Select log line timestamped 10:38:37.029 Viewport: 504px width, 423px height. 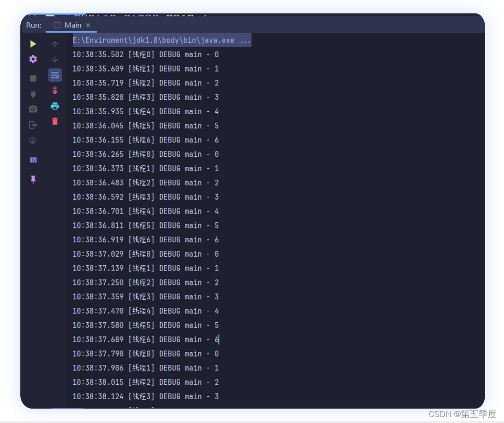click(146, 254)
